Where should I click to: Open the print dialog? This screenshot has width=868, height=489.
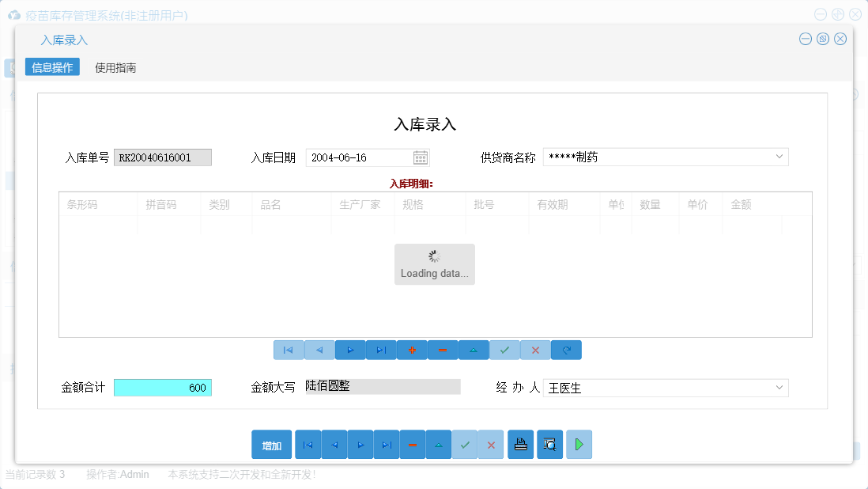[520, 444]
